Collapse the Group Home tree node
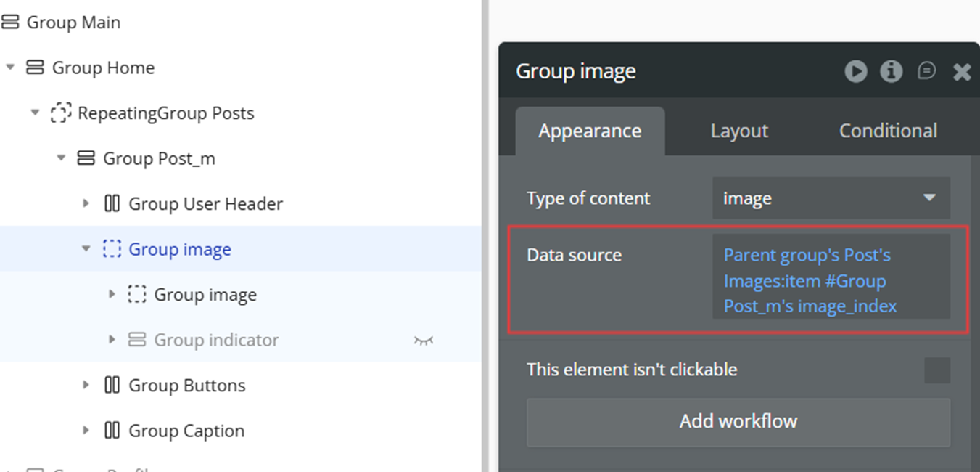 10,68
